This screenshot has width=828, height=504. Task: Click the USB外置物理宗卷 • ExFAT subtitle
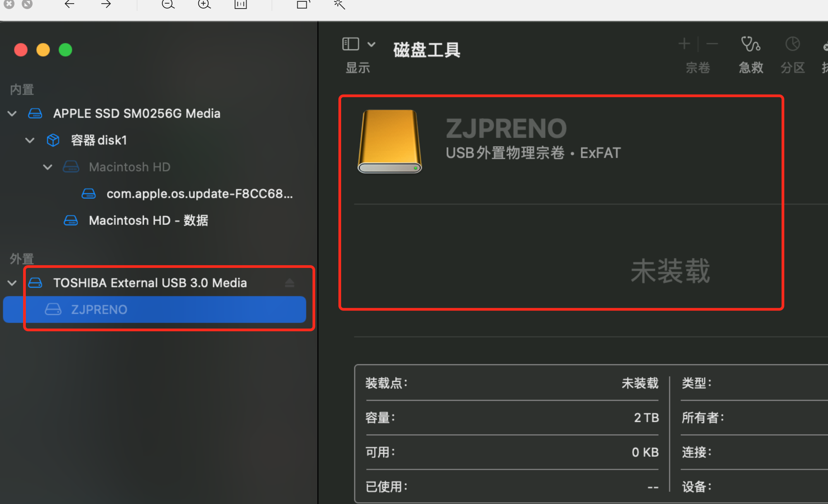(x=533, y=153)
